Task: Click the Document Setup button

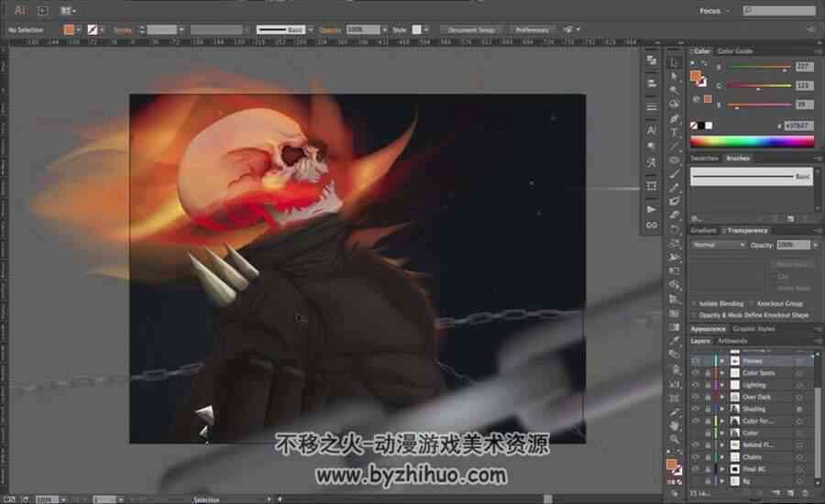Action: click(471, 30)
